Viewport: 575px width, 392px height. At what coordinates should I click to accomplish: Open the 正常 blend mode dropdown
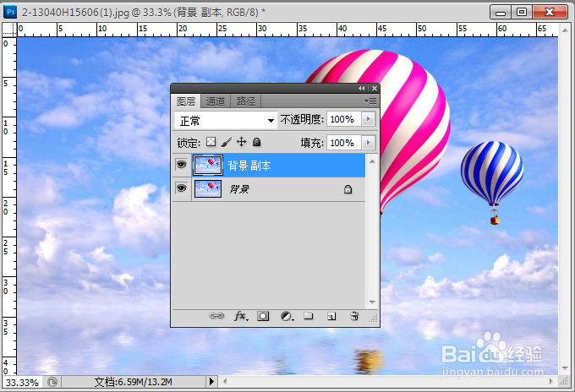(x=226, y=121)
